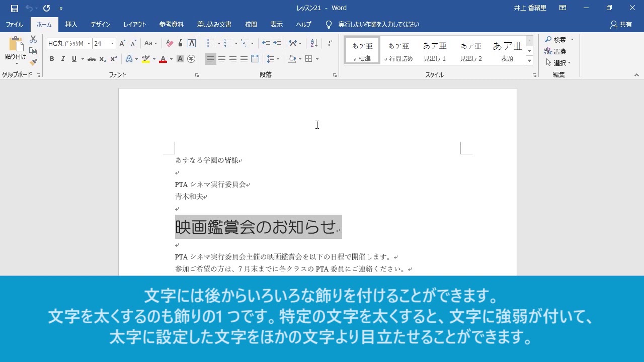This screenshot has width=644, height=362.
Task: Shrink font size with smaller A icon
Action: coord(133,44)
